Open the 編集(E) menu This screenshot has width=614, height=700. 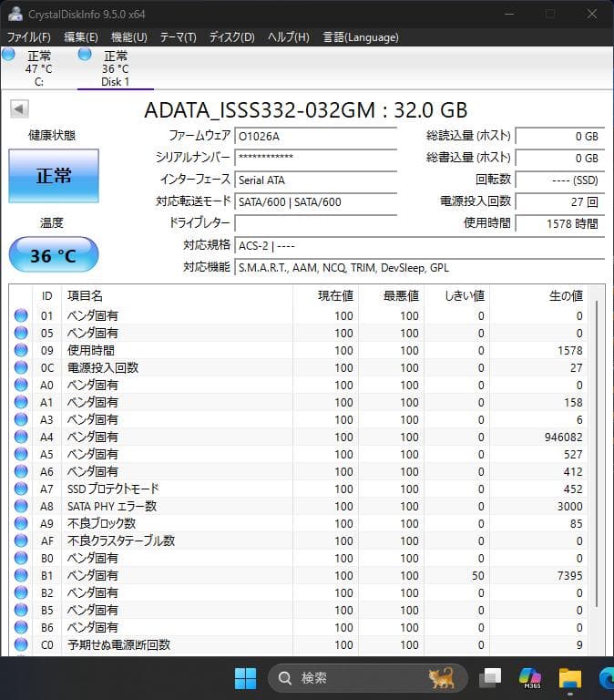tap(81, 37)
